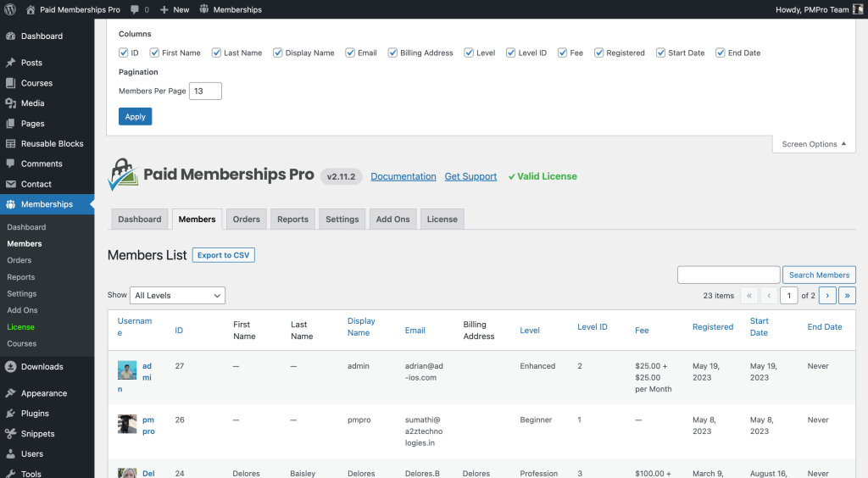Toggle the Level column checkbox
This screenshot has width=868, height=478.
point(469,53)
